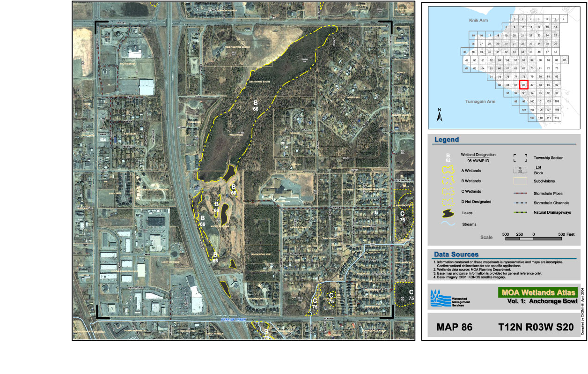Click the black Lakes legend symbol

coord(448,213)
